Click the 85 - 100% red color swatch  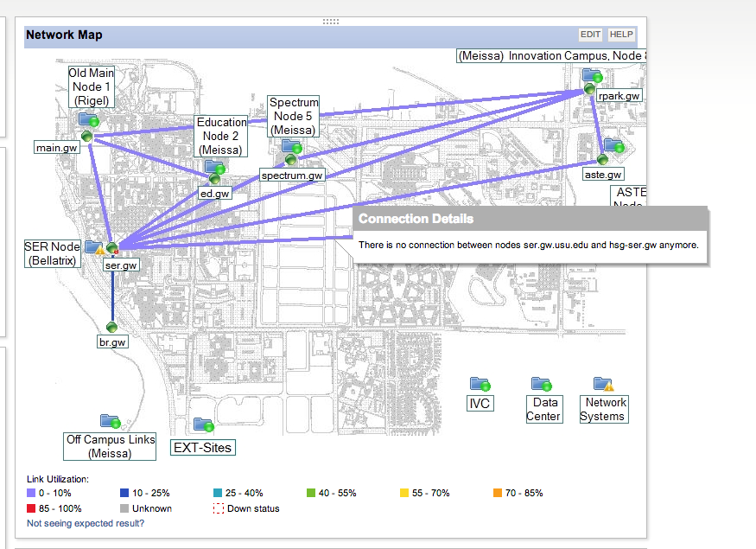(x=31, y=508)
